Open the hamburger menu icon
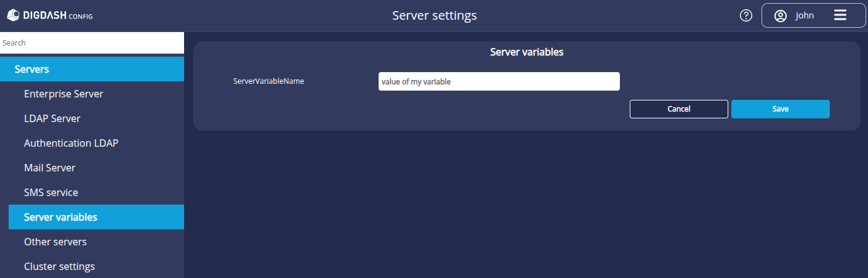This screenshot has width=868, height=278. click(840, 15)
